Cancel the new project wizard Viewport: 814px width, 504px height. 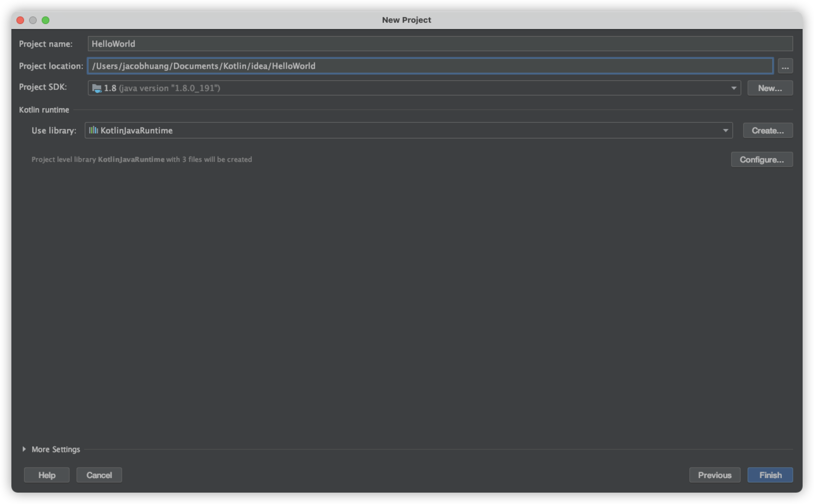pyautogui.click(x=99, y=475)
